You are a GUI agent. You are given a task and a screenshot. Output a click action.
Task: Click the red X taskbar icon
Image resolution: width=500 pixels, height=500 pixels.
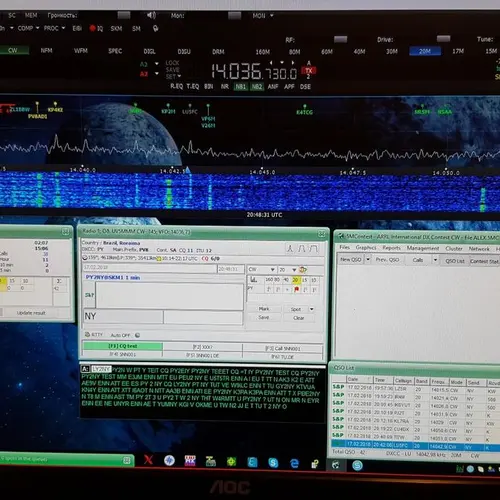coord(149,460)
